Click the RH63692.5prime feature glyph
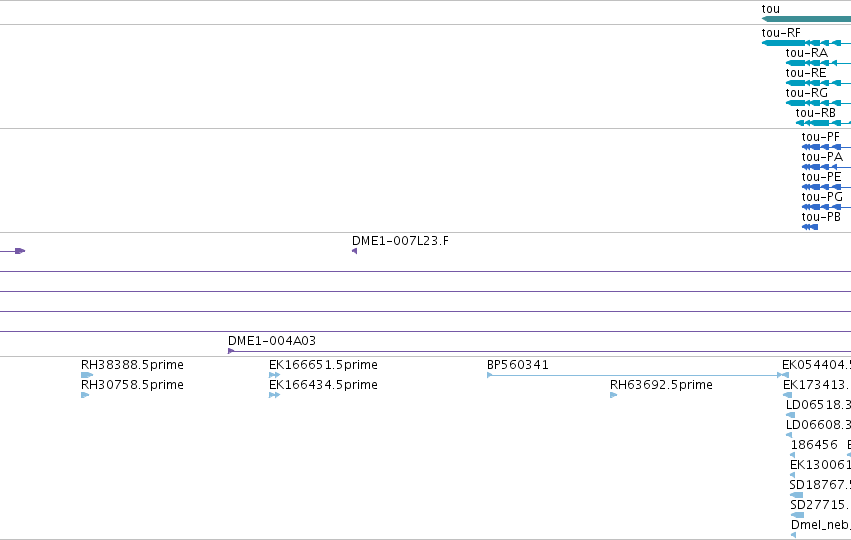The image size is (851, 540). pyautogui.click(x=614, y=395)
